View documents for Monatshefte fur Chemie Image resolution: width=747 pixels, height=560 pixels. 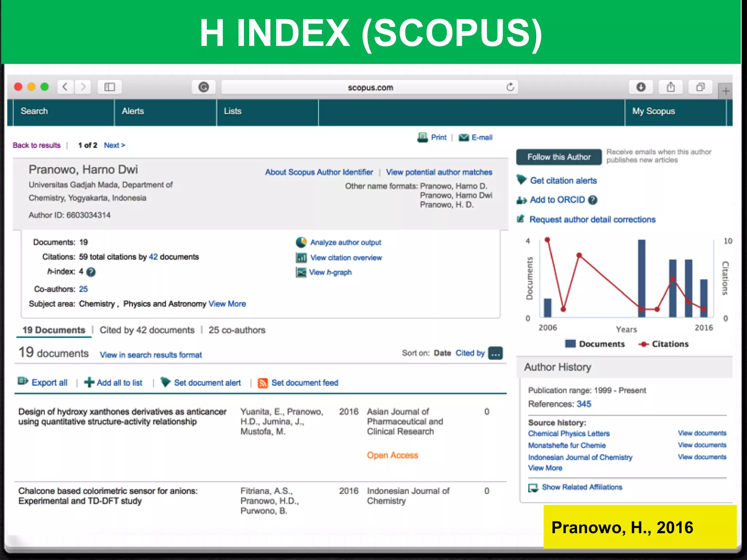pyautogui.click(x=702, y=445)
